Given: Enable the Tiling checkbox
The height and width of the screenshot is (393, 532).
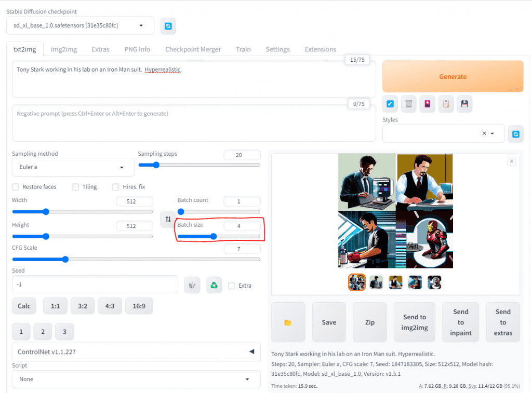Looking at the screenshot, I should tap(75, 187).
